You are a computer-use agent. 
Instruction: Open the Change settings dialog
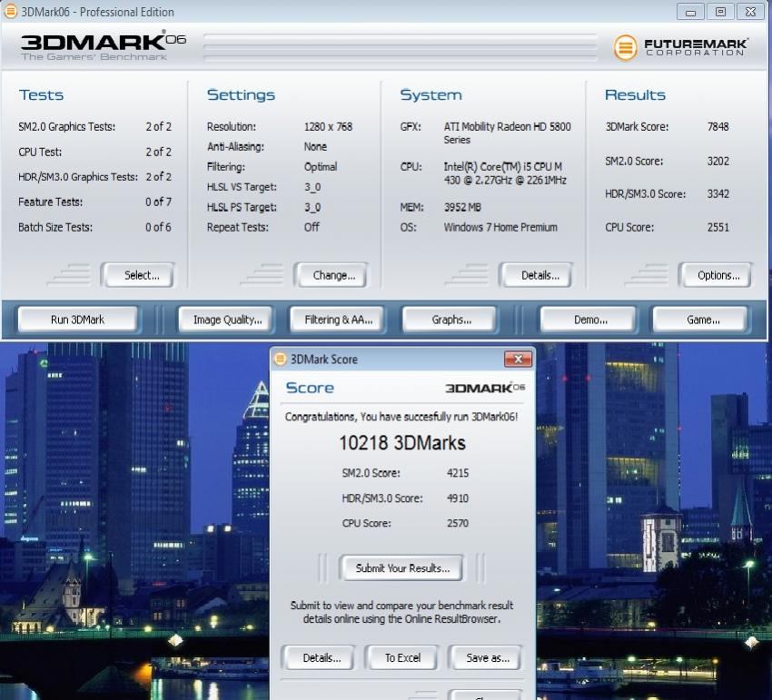(x=331, y=275)
